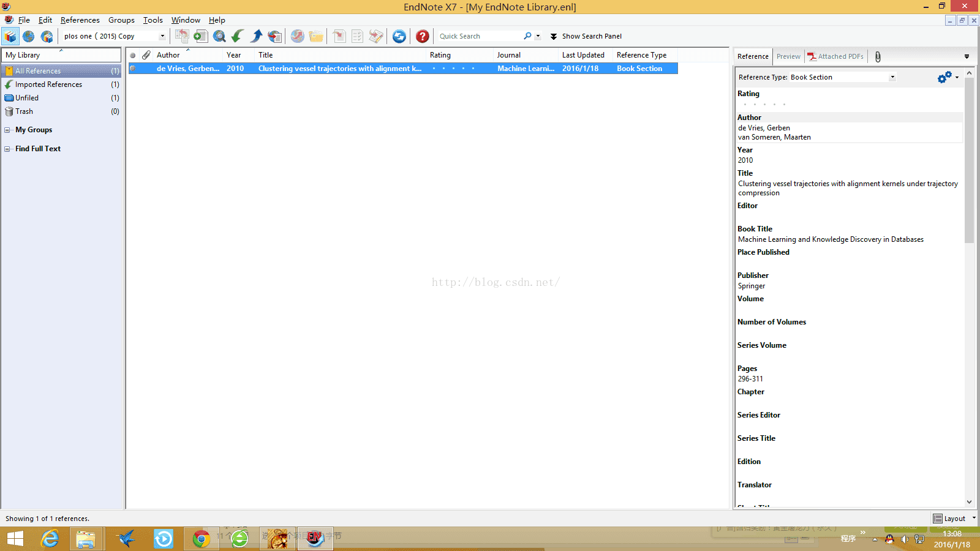Sort by the Reference Type column header
Screen dimensions: 980x551
click(645, 55)
